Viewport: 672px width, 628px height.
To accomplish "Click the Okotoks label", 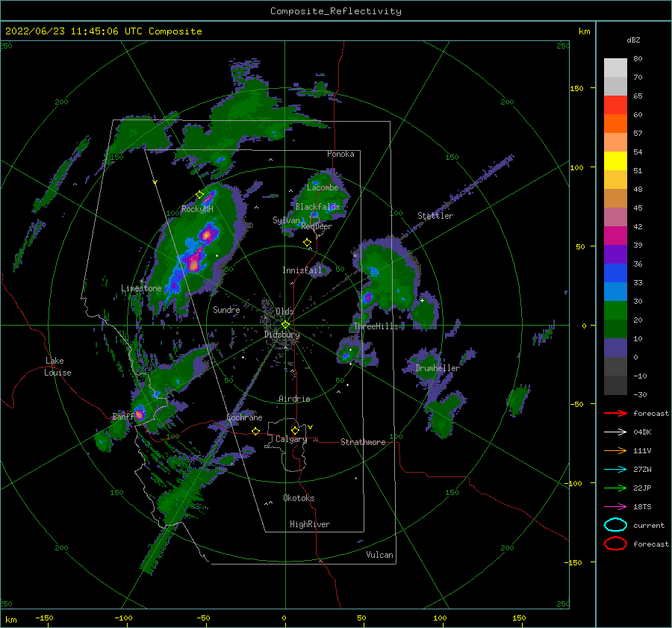I will pyautogui.click(x=299, y=498).
